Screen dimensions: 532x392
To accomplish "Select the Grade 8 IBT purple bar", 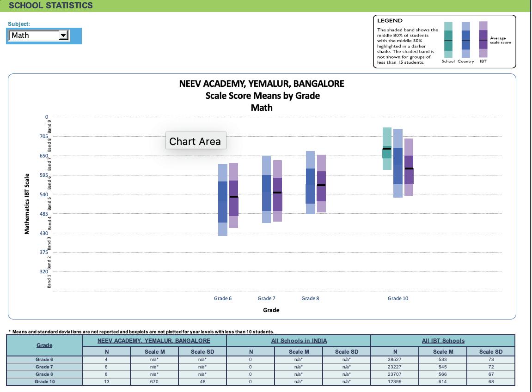I will tap(321, 184).
